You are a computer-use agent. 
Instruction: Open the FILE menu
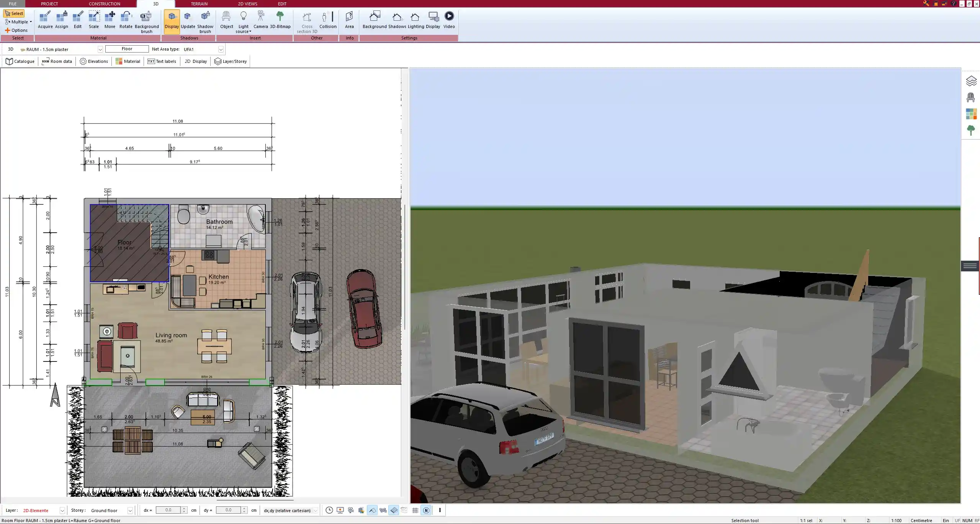[13, 3]
